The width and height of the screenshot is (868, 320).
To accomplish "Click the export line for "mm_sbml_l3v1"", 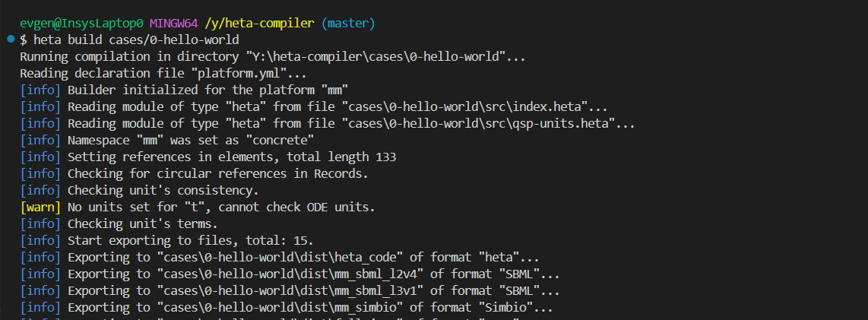I will click(x=290, y=290).
